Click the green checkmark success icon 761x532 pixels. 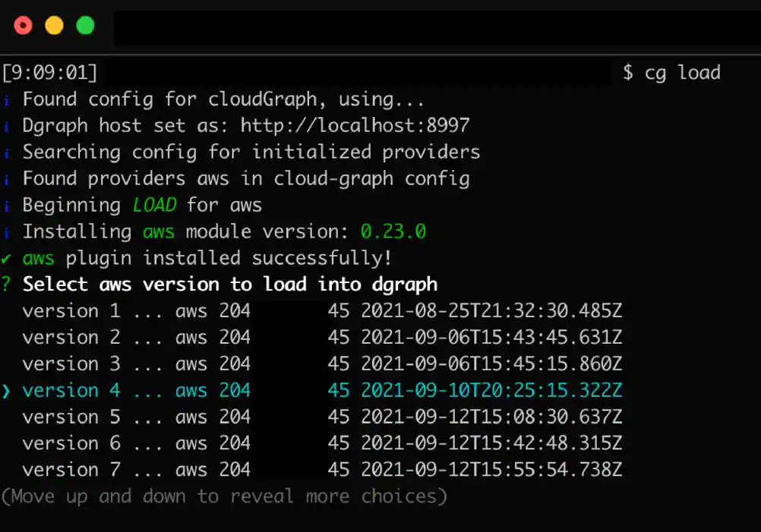point(7,259)
